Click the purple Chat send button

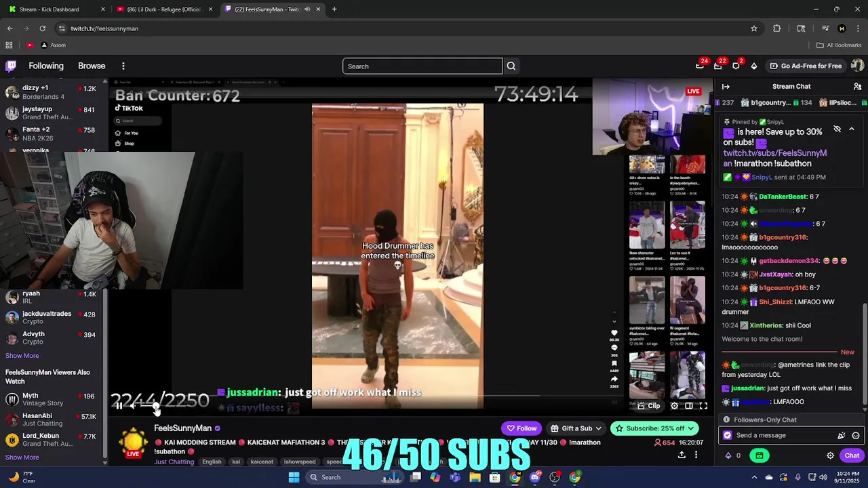coord(852,455)
